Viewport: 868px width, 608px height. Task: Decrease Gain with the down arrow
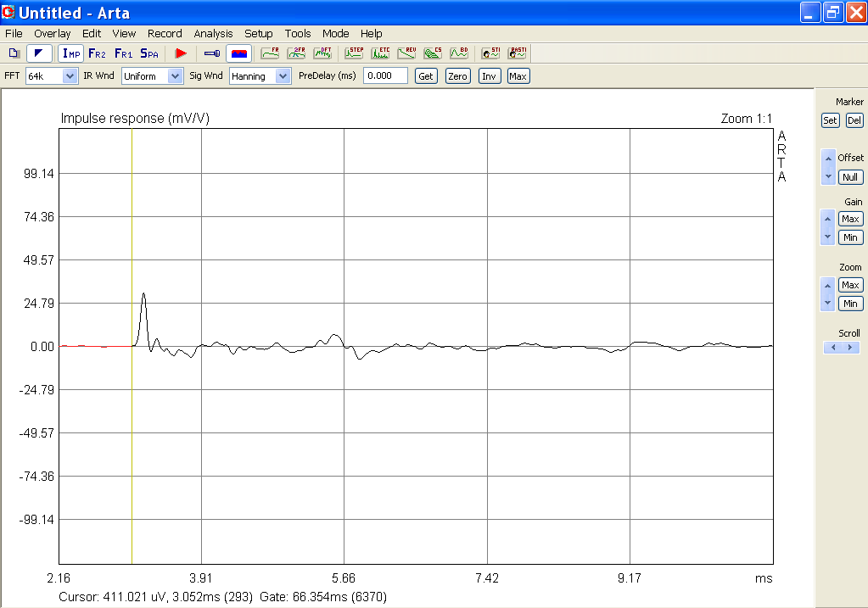827,237
